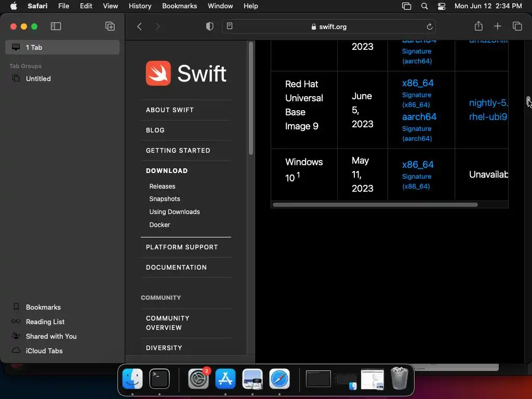Open the Window menu
Image resolution: width=532 pixels, height=399 pixels.
pos(220,6)
